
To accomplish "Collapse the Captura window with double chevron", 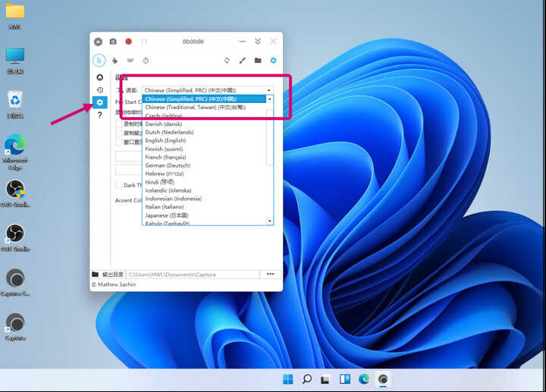I will point(258,42).
